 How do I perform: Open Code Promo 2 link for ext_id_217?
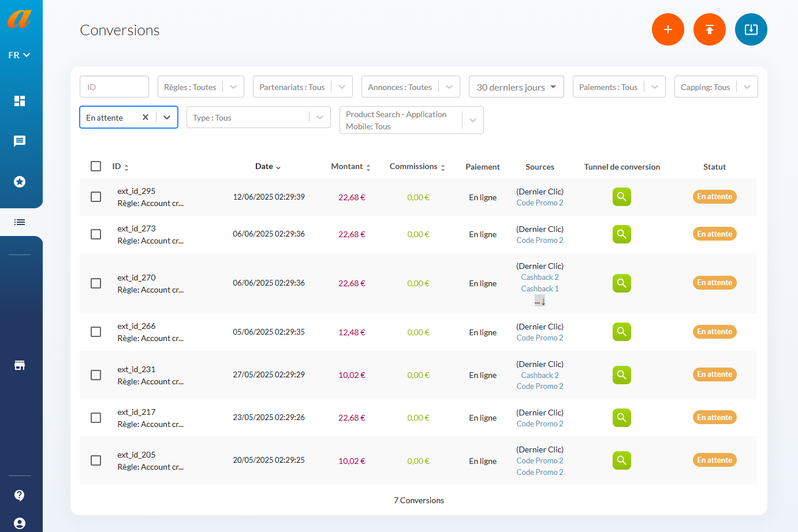point(540,424)
